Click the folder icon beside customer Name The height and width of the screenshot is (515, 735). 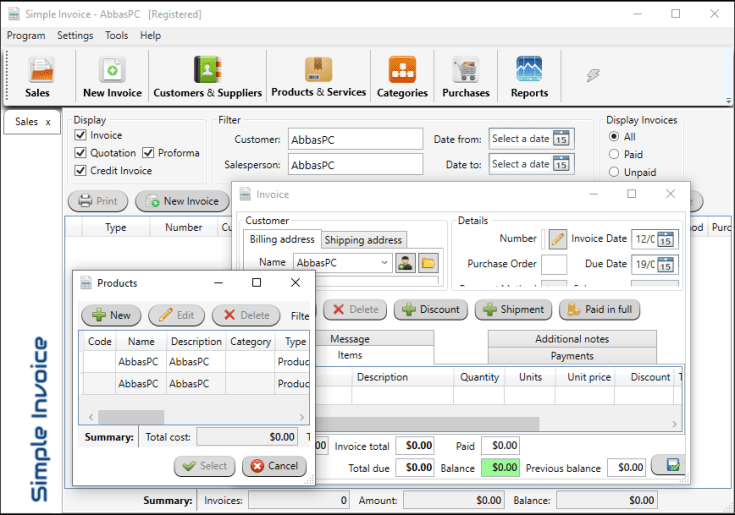coord(428,263)
